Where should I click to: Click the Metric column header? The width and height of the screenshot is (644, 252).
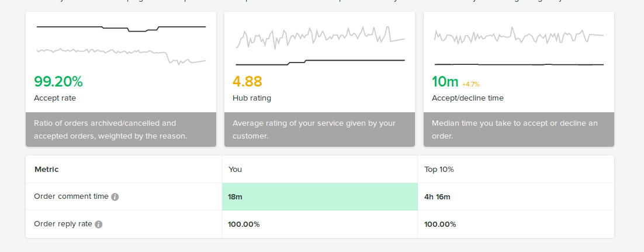47,170
